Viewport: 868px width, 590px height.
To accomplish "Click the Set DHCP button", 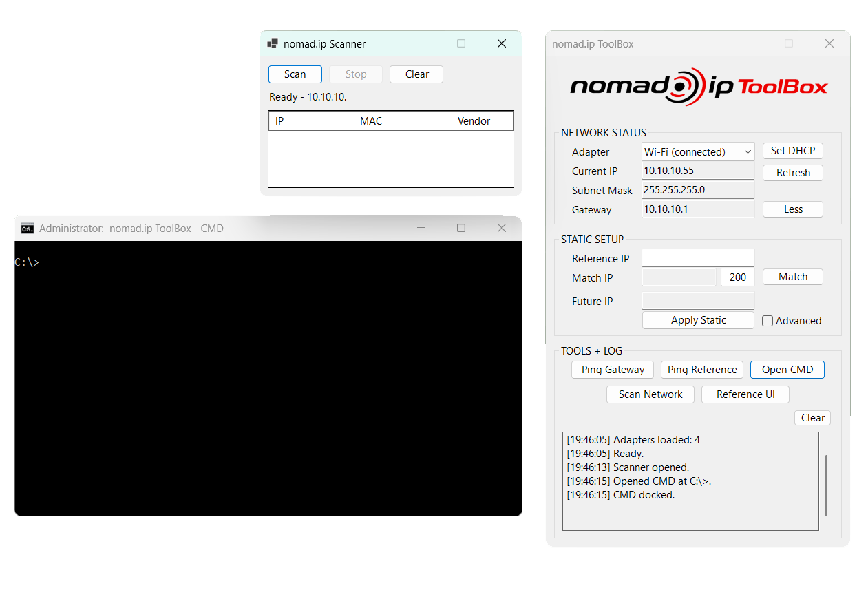I will (793, 151).
